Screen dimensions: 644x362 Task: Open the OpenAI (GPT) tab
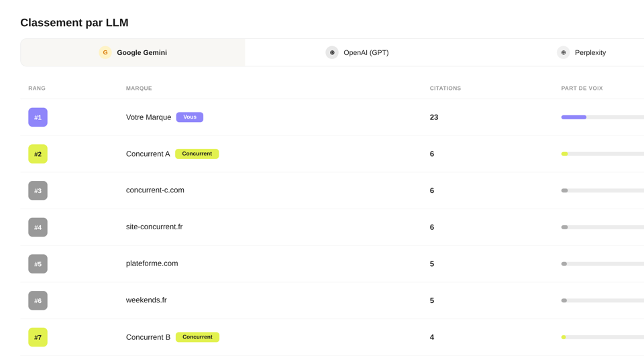357,52
